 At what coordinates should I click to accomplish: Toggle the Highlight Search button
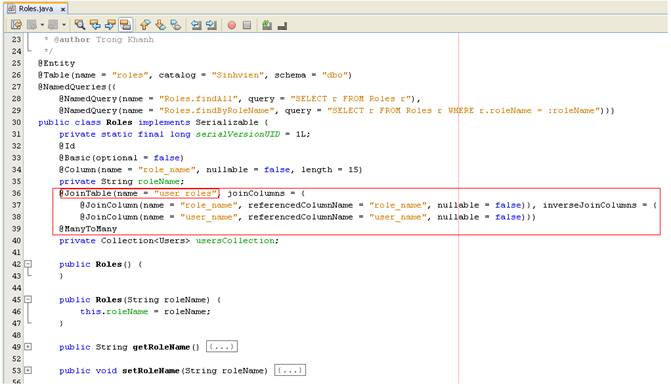click(x=125, y=25)
